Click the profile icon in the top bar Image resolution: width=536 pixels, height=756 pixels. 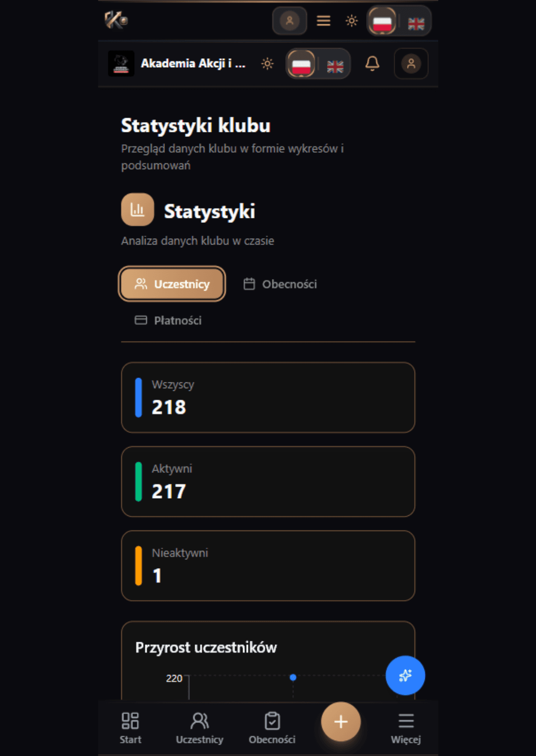point(289,21)
